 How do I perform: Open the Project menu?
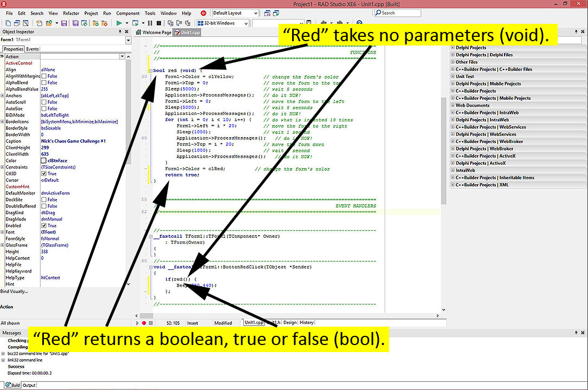pos(91,13)
